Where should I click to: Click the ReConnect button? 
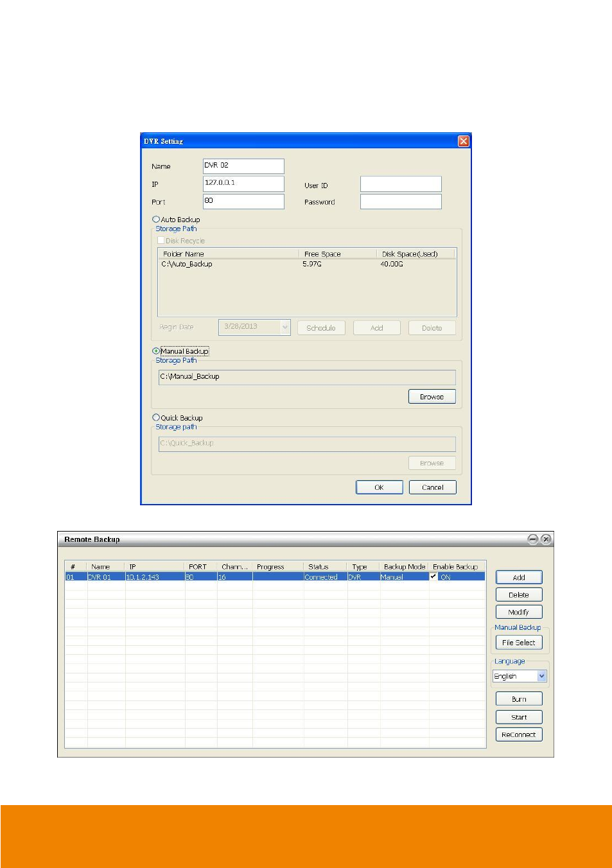[519, 734]
